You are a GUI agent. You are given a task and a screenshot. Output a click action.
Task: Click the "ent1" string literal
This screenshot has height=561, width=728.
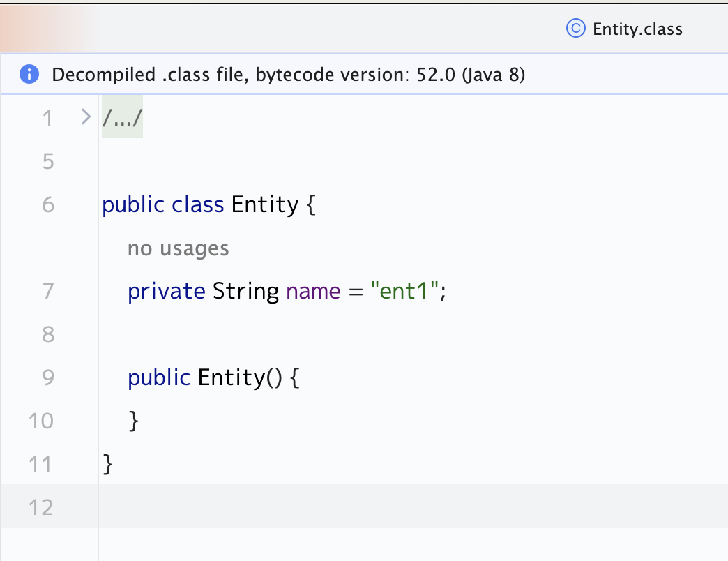404,291
